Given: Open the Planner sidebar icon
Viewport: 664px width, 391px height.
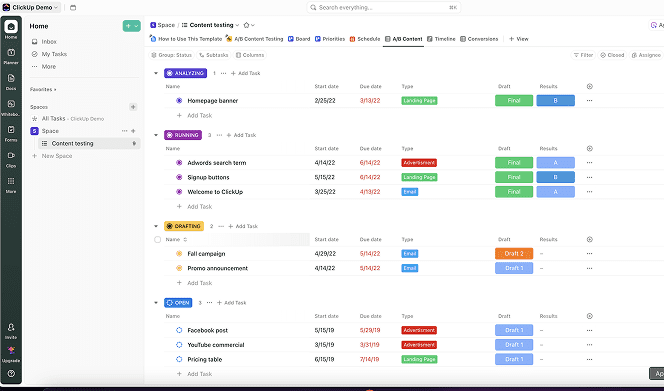Looking at the screenshot, I should [x=11, y=55].
